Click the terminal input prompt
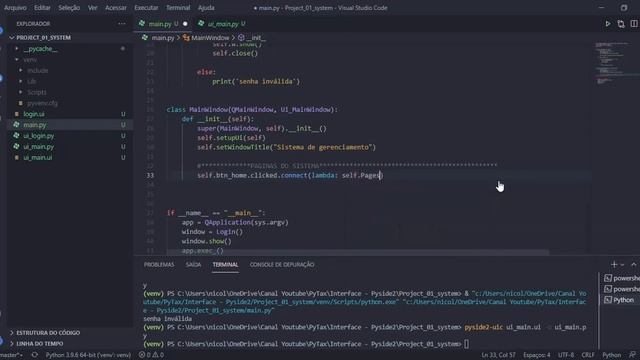Image resolution: width=640 pixels, height=360 pixels. (466, 344)
